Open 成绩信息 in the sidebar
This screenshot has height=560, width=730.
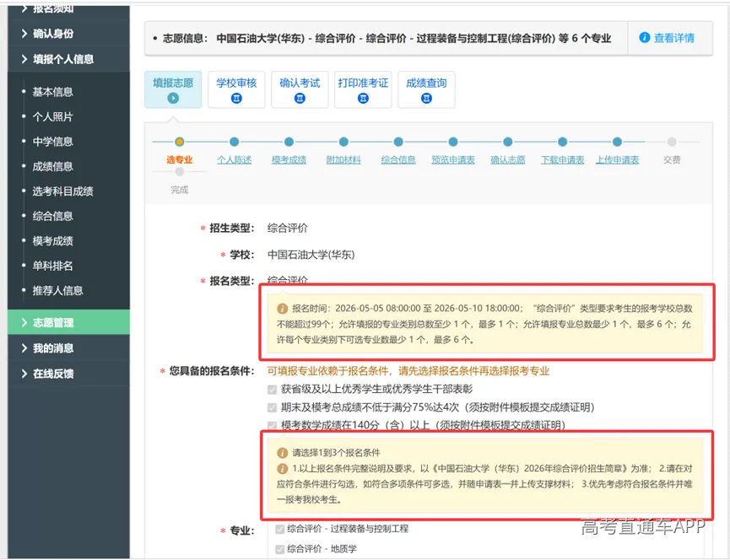[52, 166]
